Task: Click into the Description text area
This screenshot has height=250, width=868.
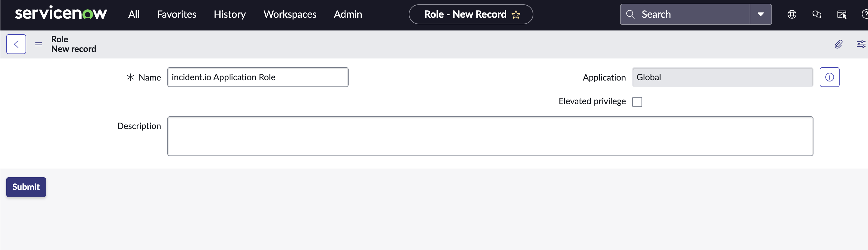Action: (490, 136)
